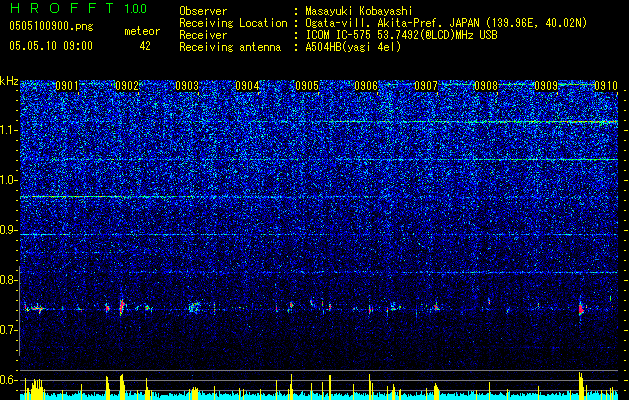Click the kHz axis unit label
The width and height of the screenshot is (629, 400).
[x=9, y=81]
